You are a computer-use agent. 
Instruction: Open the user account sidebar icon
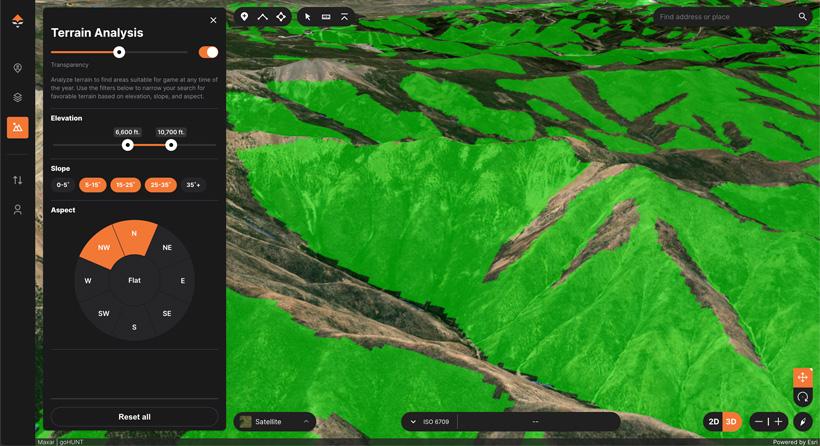(x=17, y=210)
